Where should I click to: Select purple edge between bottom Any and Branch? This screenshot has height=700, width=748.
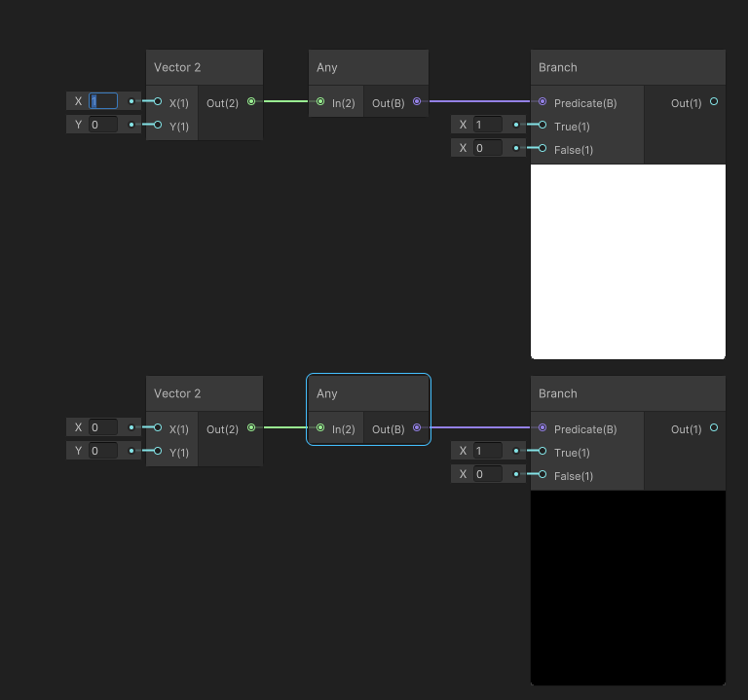click(479, 427)
